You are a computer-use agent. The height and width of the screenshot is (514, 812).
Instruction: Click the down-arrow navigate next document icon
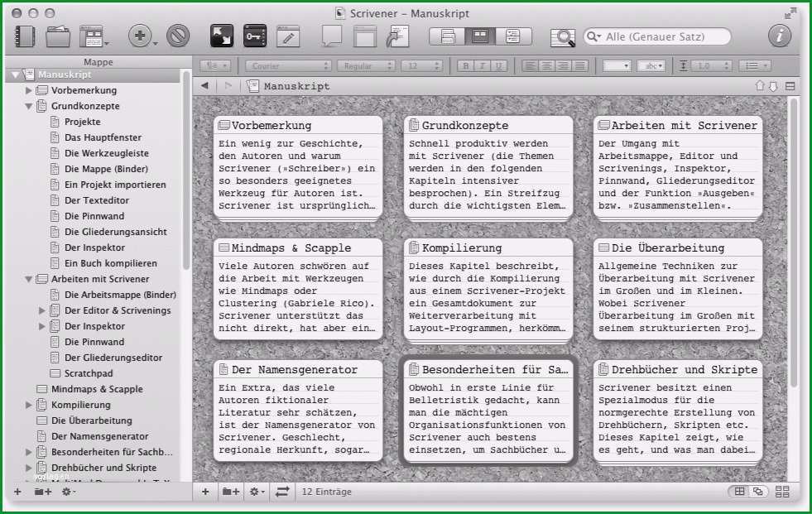tap(772, 86)
